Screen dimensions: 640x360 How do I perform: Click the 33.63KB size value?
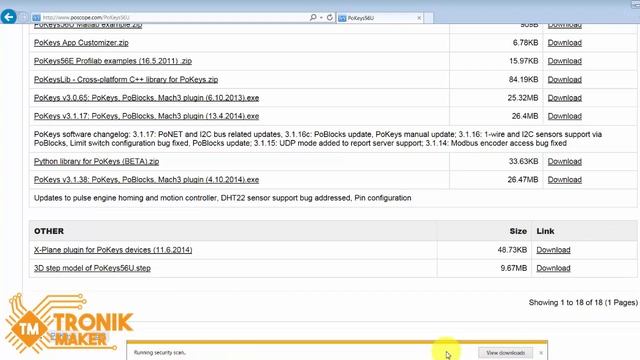523,162
